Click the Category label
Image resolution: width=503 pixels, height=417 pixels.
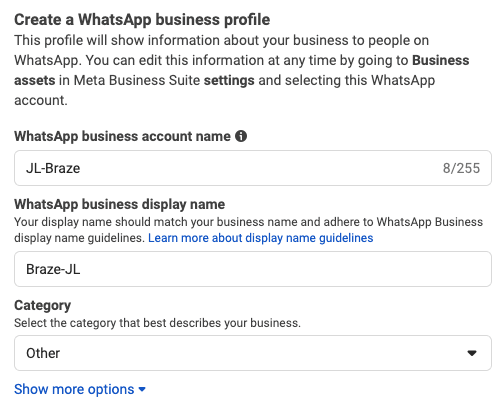click(43, 305)
